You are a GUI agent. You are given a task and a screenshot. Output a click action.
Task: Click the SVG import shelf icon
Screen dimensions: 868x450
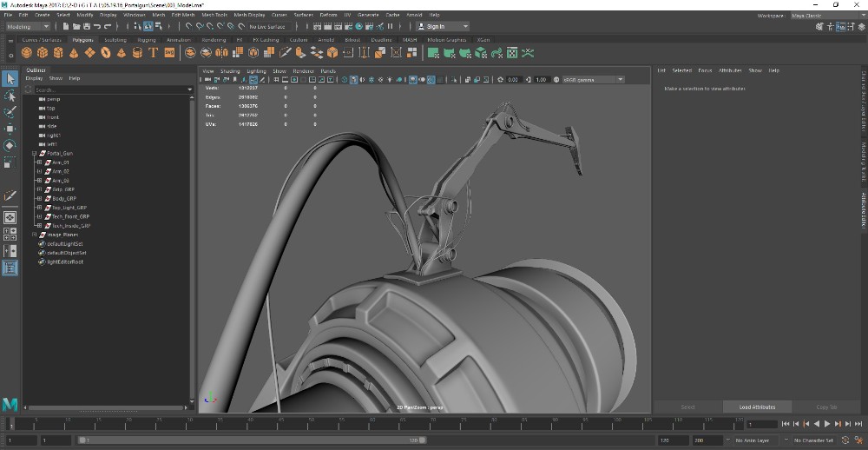169,53
